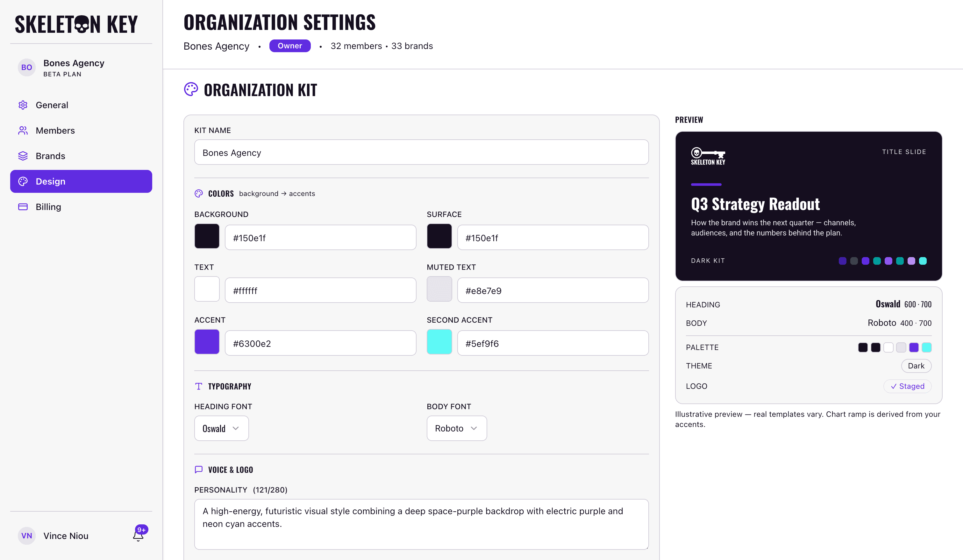Click the Voice & Logo speech bubble icon

tap(199, 470)
